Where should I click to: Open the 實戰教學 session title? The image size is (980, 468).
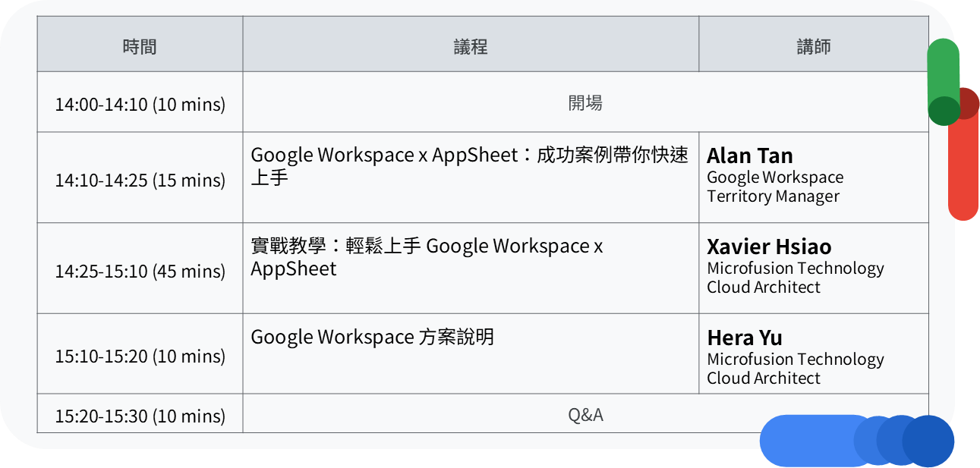point(427,256)
